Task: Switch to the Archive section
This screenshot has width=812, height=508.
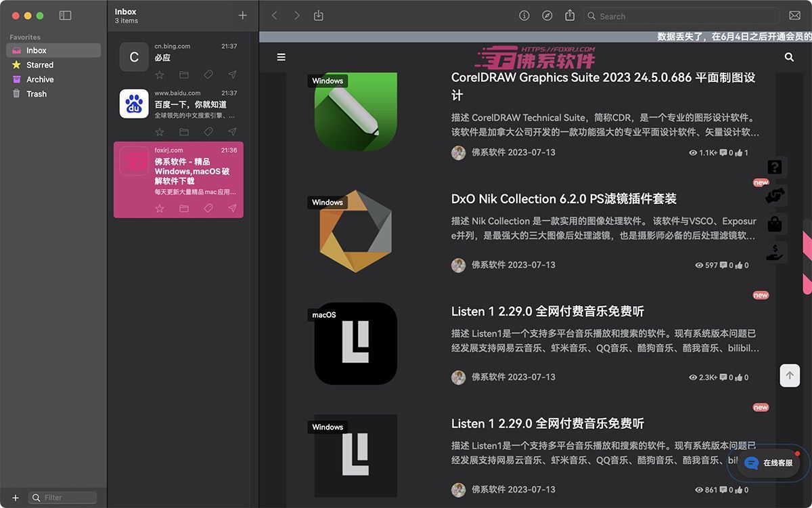Action: click(x=39, y=79)
